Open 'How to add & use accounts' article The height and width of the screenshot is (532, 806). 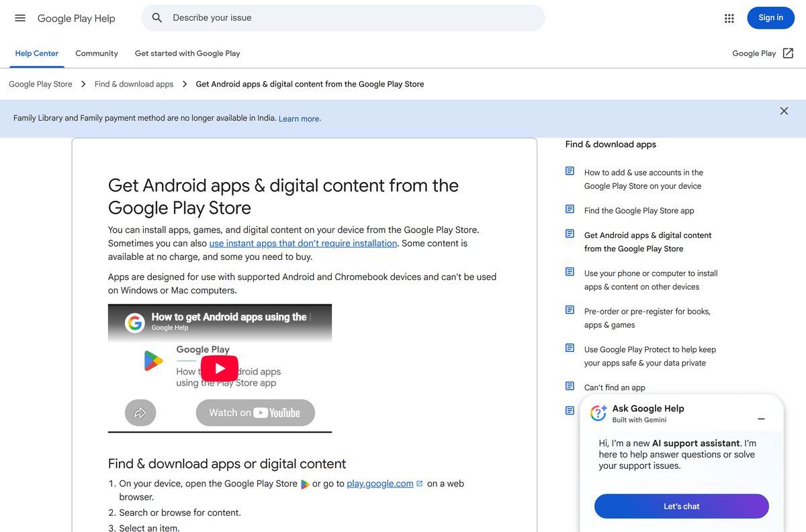(x=643, y=179)
